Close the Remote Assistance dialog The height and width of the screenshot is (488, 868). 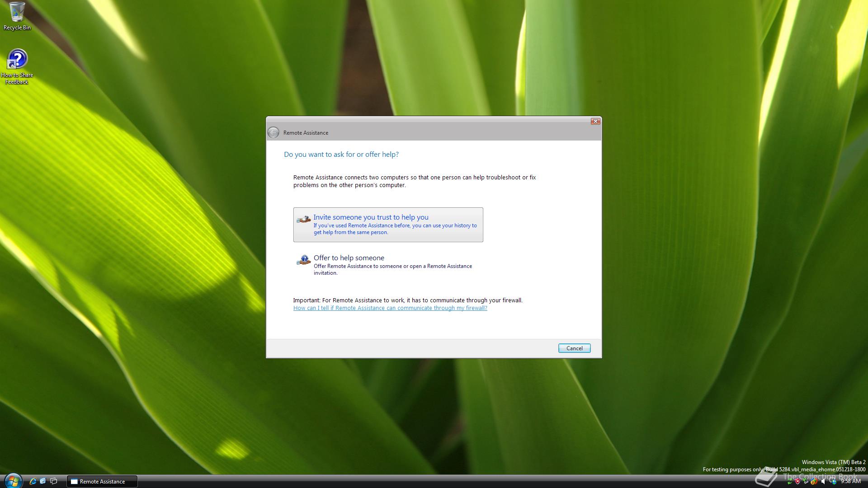point(595,121)
